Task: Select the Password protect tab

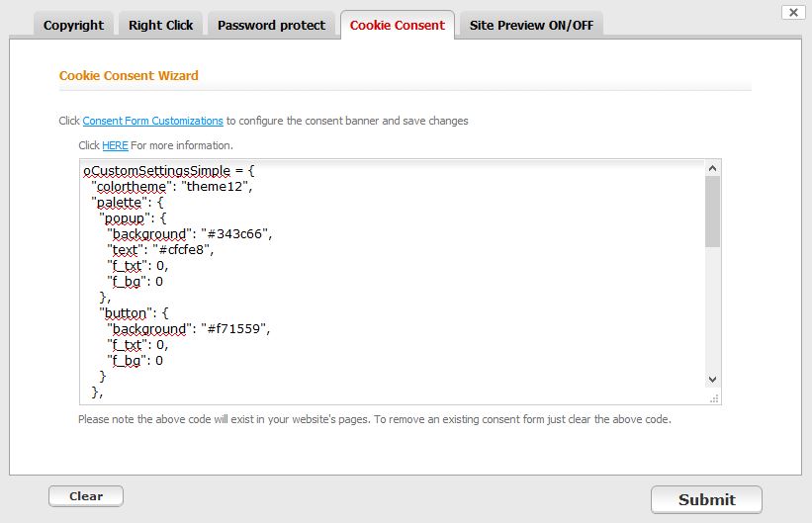Action: pyautogui.click(x=271, y=25)
